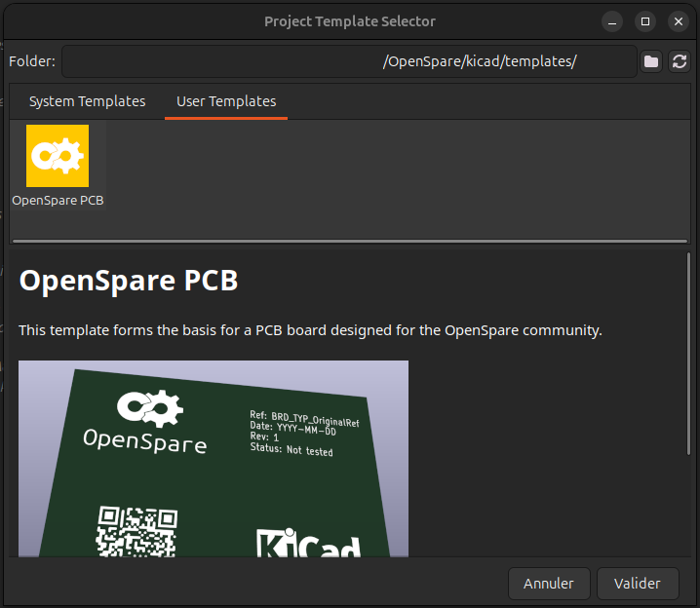Cancel with the Annuler button

549,584
